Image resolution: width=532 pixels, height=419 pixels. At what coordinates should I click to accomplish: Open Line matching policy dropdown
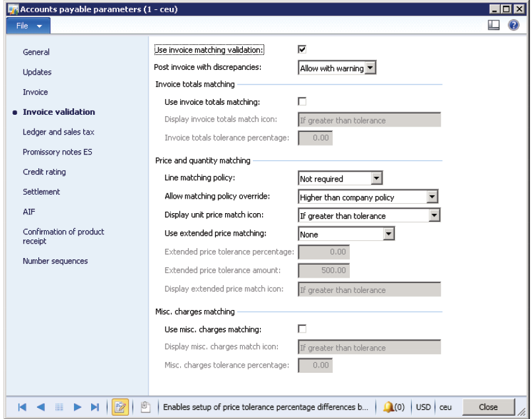(x=377, y=178)
